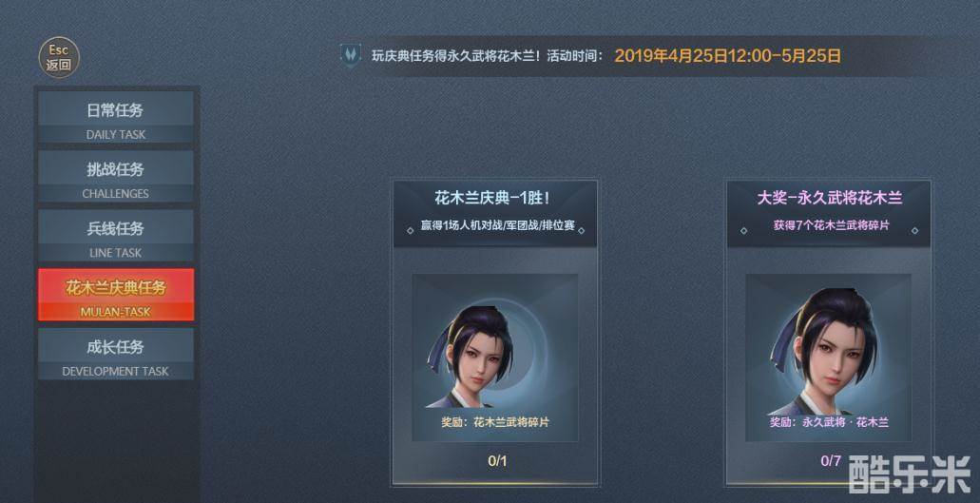The width and height of the screenshot is (980, 503).
Task: Click right diamond marker in 1胜 card header
Action: click(581, 230)
